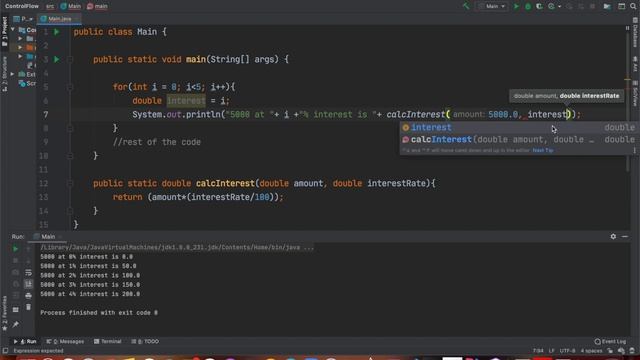Click the Main class breadcrumb
This screenshot has height=360, width=640.
coord(71,6)
